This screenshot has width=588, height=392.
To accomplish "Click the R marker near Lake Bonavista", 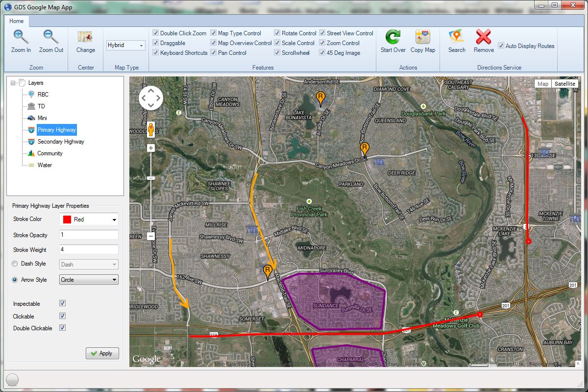I will click(320, 98).
